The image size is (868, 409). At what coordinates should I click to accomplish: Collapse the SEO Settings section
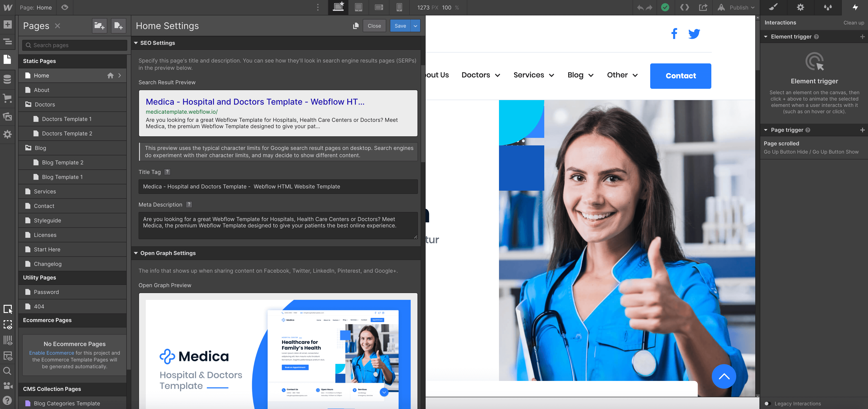136,43
